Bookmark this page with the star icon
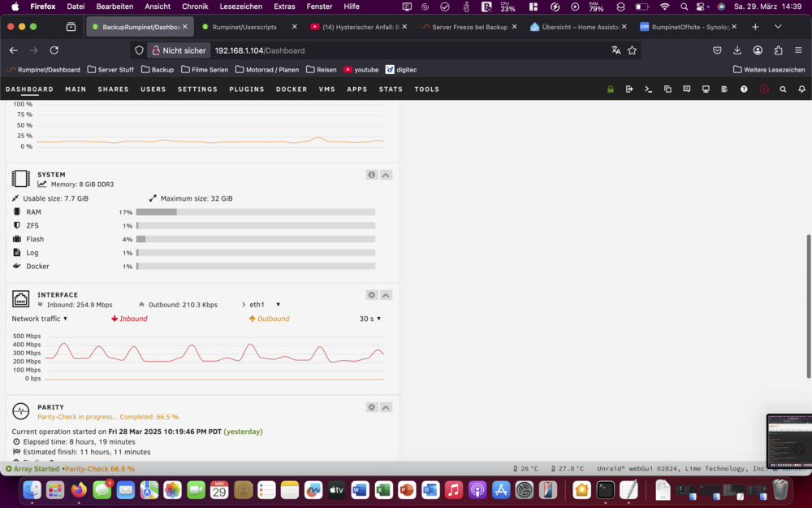Image resolution: width=812 pixels, height=508 pixels. (632, 50)
